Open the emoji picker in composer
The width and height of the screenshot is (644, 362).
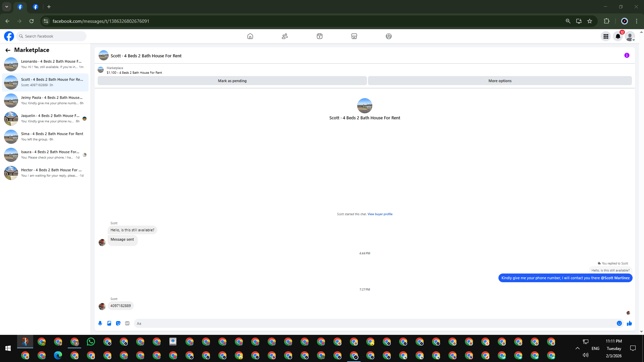(x=619, y=323)
